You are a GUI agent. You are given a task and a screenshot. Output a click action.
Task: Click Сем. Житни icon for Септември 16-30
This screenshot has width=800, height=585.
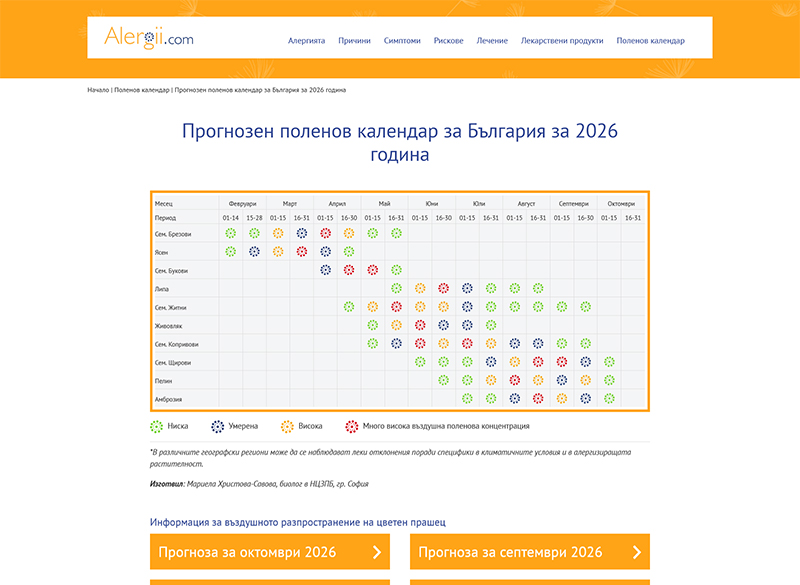(x=586, y=307)
